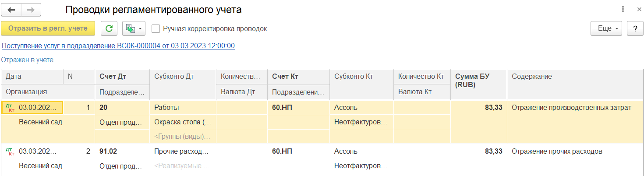Open the Поступление услуг в подразделение document link

point(118,46)
